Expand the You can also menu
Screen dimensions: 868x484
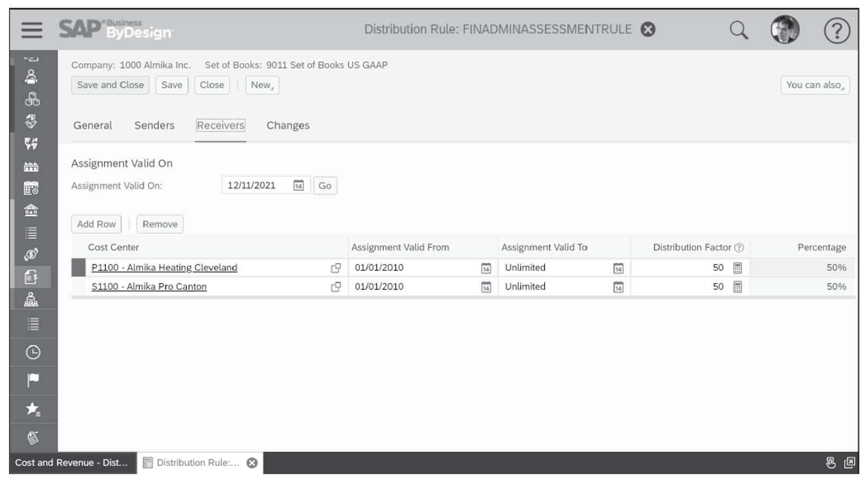(x=814, y=85)
